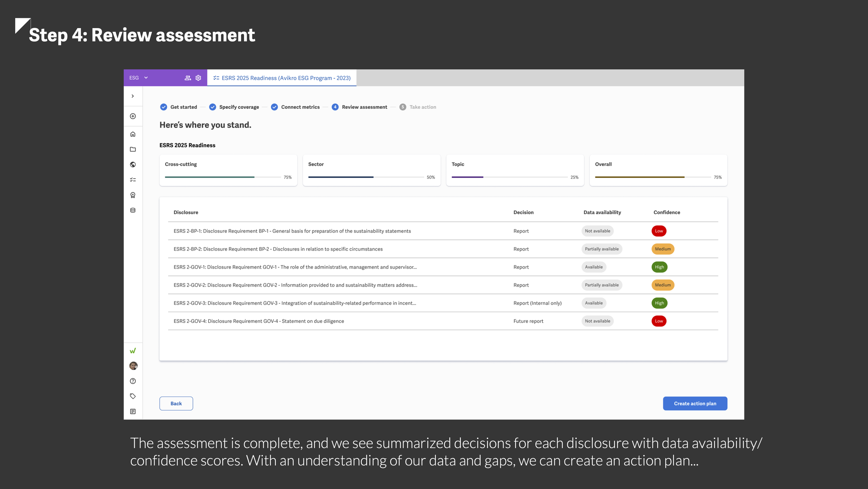868x489 pixels.
Task: Jump to Take action step
Action: coord(418,107)
